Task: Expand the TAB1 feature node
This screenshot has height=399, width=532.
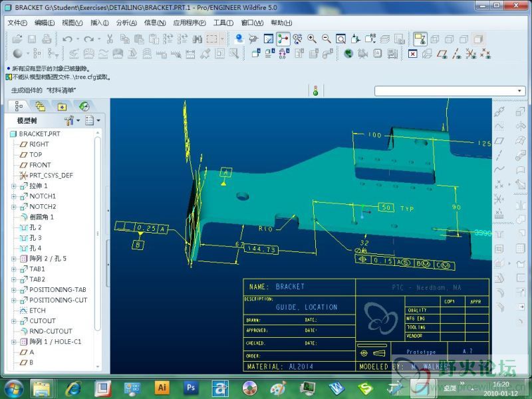Action: 13,269
